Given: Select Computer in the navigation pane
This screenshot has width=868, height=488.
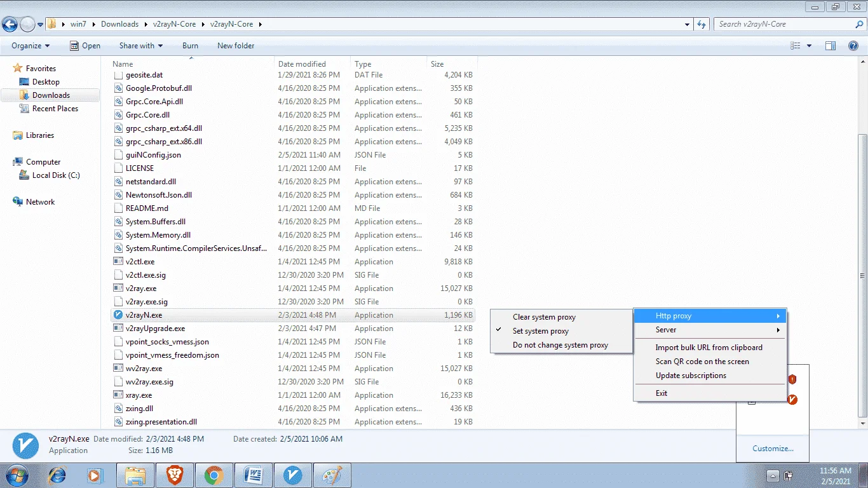Looking at the screenshot, I should click(x=43, y=162).
